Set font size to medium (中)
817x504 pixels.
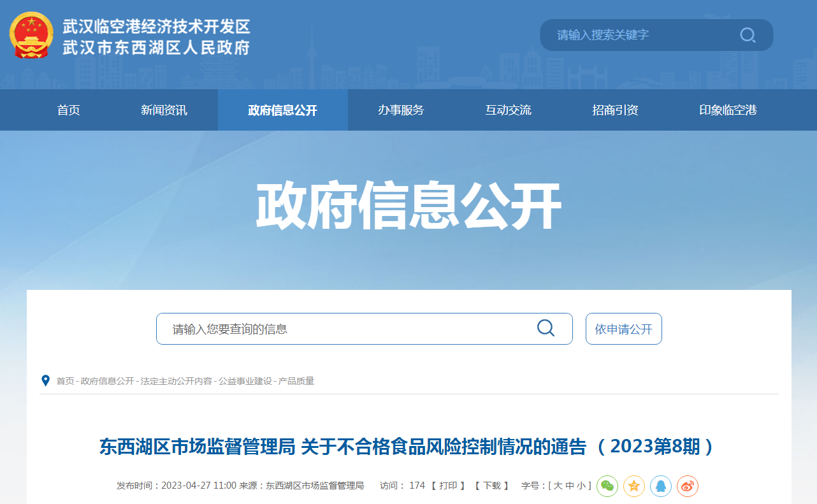pos(570,486)
